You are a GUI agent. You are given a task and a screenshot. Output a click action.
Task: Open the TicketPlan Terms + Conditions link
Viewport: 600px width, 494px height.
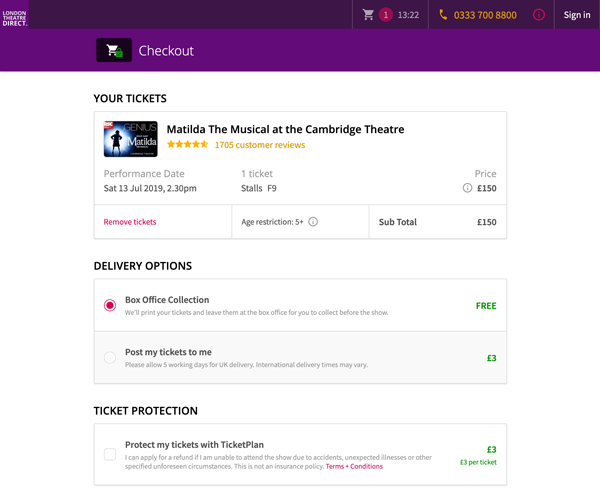pos(354,466)
